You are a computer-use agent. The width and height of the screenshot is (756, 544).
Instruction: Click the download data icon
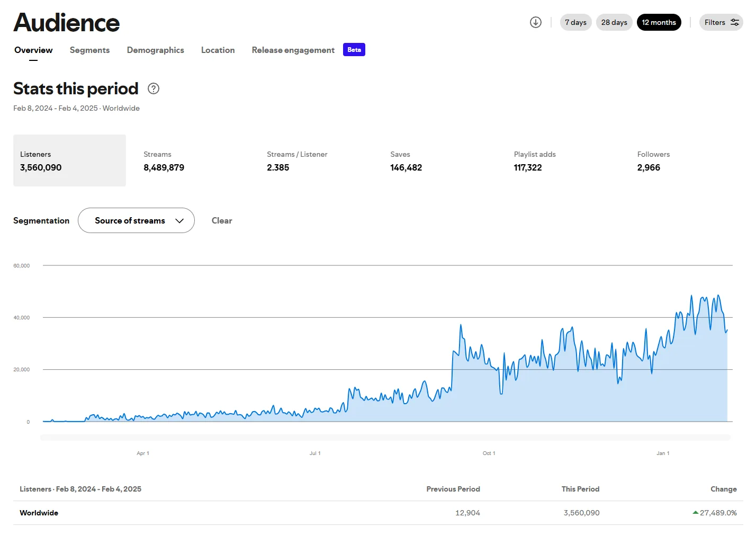[x=536, y=22]
